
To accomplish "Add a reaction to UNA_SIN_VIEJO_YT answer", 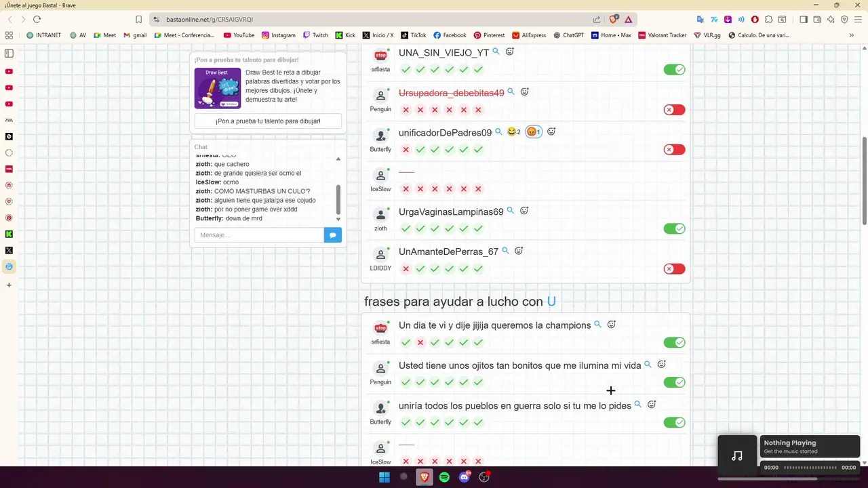I will click(x=510, y=52).
